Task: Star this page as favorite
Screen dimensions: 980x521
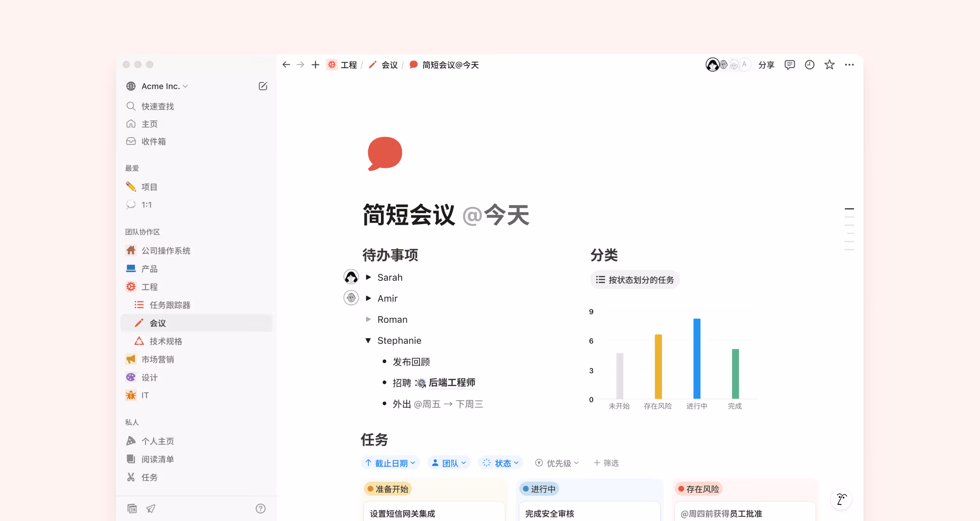Action: 829,65
